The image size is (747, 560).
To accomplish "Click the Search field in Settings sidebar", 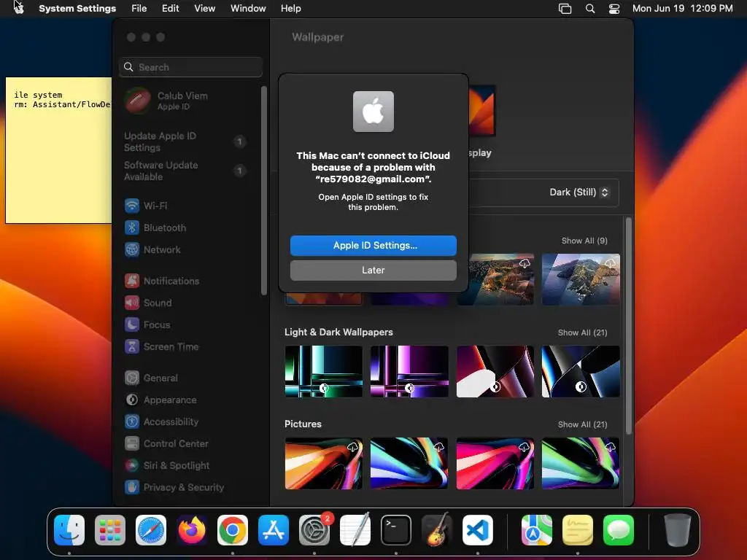I will [190, 67].
